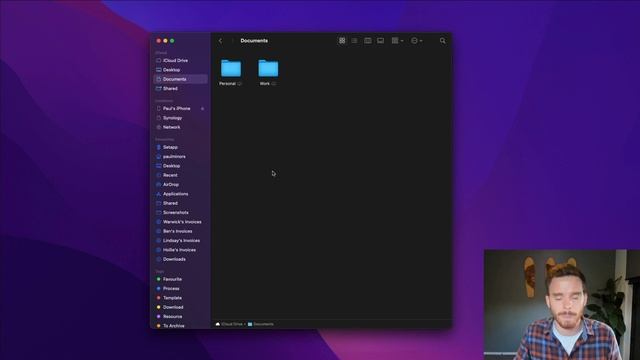Filter by the yellow Download tag

[x=180, y=308]
